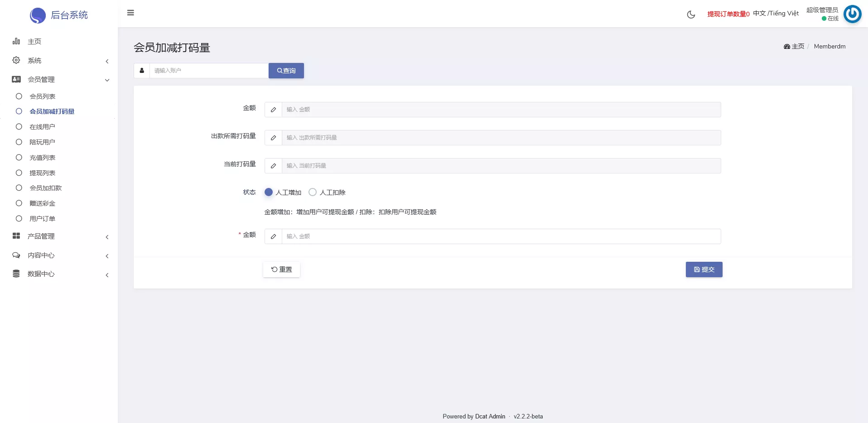Image resolution: width=868 pixels, height=423 pixels.
Task: Click the 后台系统 logo icon
Action: (x=38, y=15)
